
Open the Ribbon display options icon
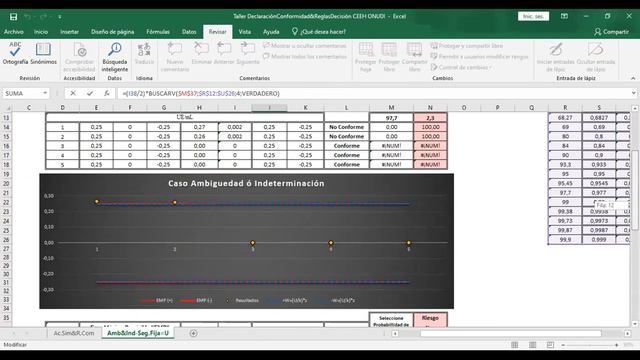point(564,16)
